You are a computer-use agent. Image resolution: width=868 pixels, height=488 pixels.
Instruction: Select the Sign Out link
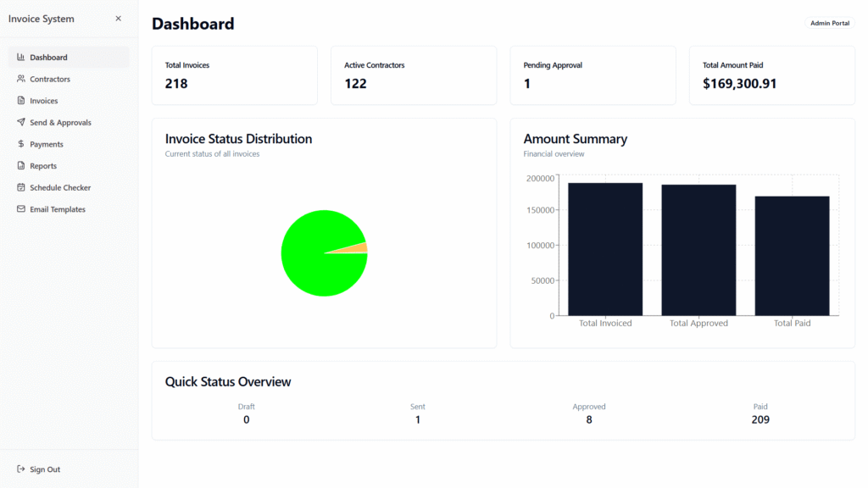[45, 469]
